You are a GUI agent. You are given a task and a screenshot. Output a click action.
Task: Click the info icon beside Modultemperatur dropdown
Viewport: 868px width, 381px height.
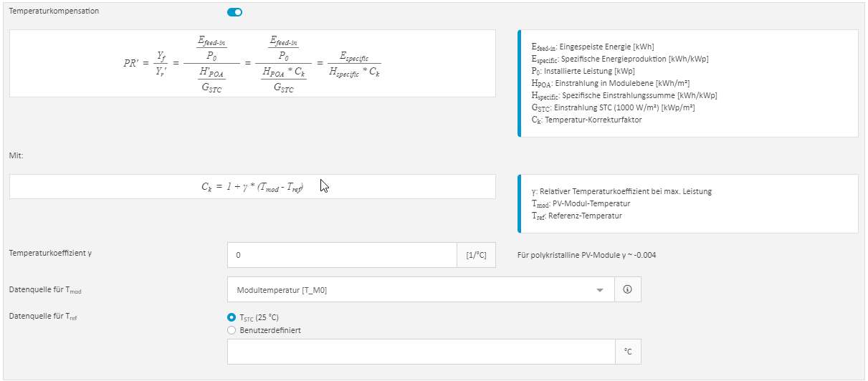point(628,290)
